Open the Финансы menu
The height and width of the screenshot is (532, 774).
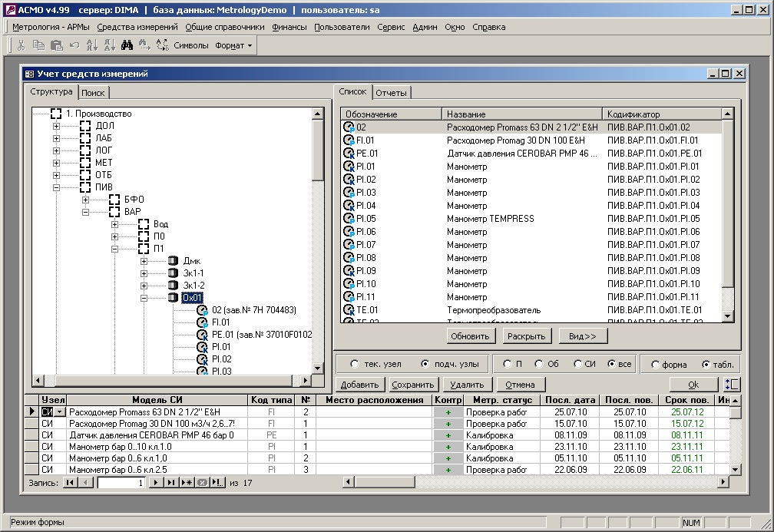[289, 27]
